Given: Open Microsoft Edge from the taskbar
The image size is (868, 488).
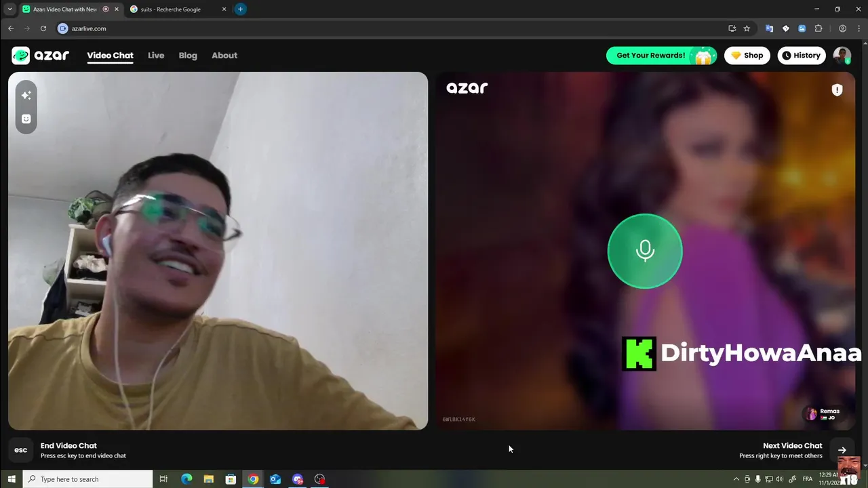Looking at the screenshot, I should click(x=186, y=479).
